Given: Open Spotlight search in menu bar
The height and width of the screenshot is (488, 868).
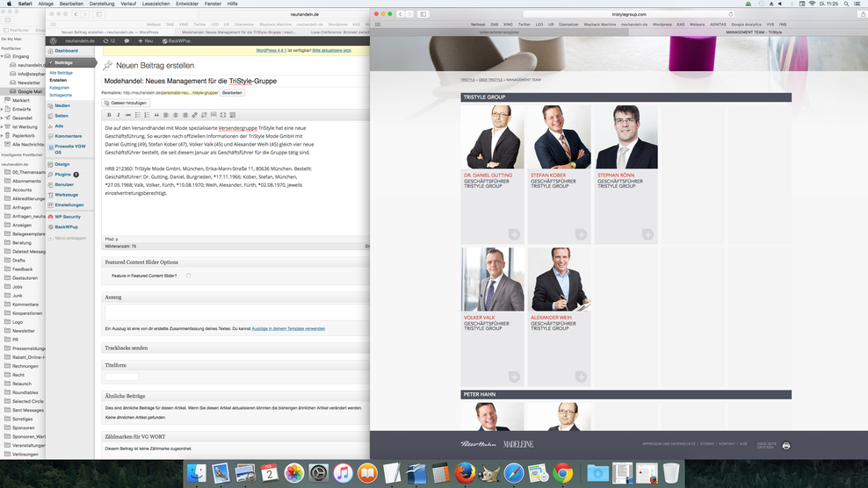Looking at the screenshot, I should pyautogui.click(x=846, y=4).
